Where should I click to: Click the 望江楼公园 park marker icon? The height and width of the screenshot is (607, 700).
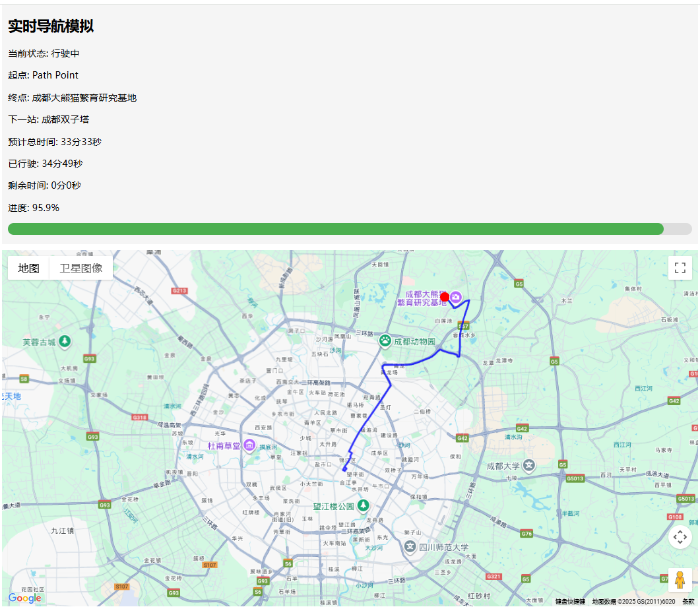pyautogui.click(x=362, y=507)
